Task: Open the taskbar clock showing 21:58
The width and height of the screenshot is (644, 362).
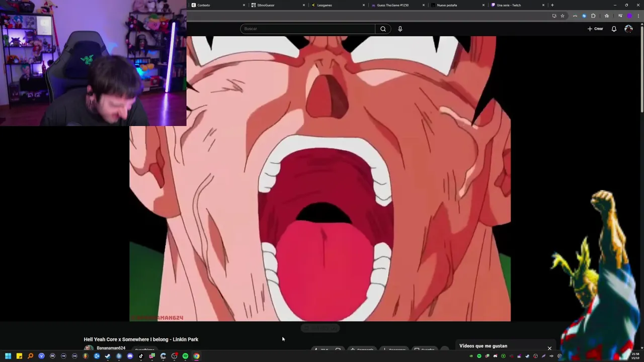Action: click(635, 356)
